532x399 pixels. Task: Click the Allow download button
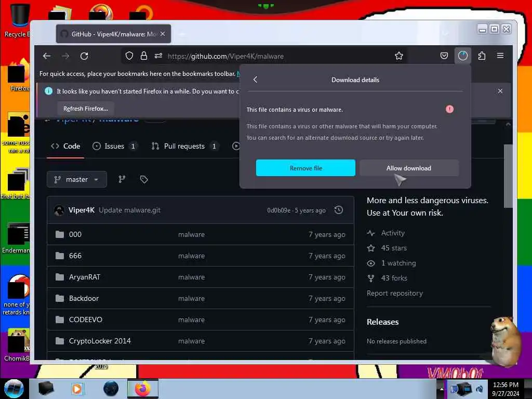[x=409, y=168]
